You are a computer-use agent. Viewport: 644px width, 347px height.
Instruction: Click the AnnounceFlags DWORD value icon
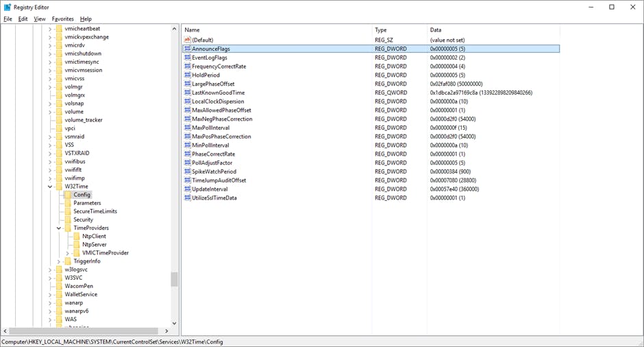pyautogui.click(x=187, y=49)
